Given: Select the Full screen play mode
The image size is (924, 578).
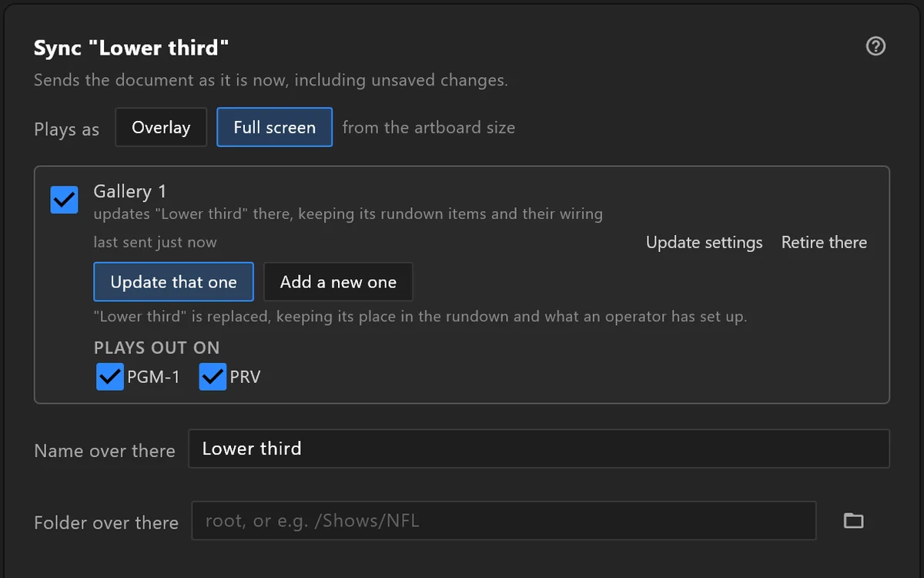Looking at the screenshot, I should pos(275,127).
